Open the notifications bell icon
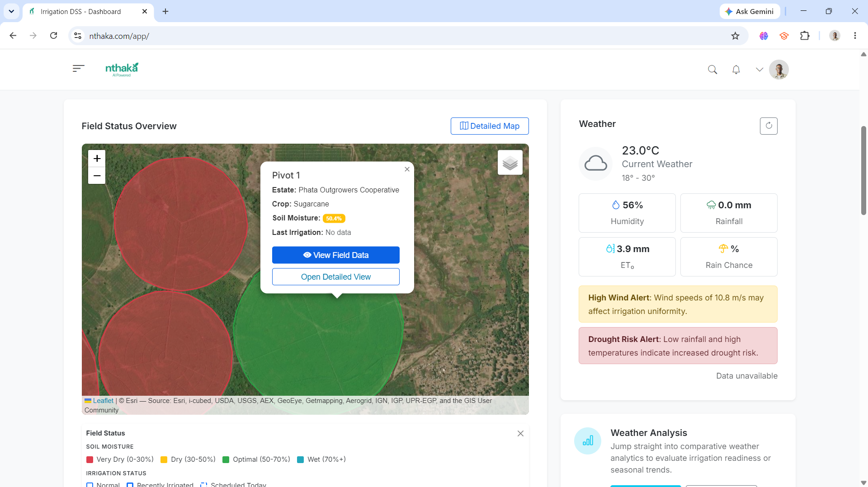 point(736,70)
